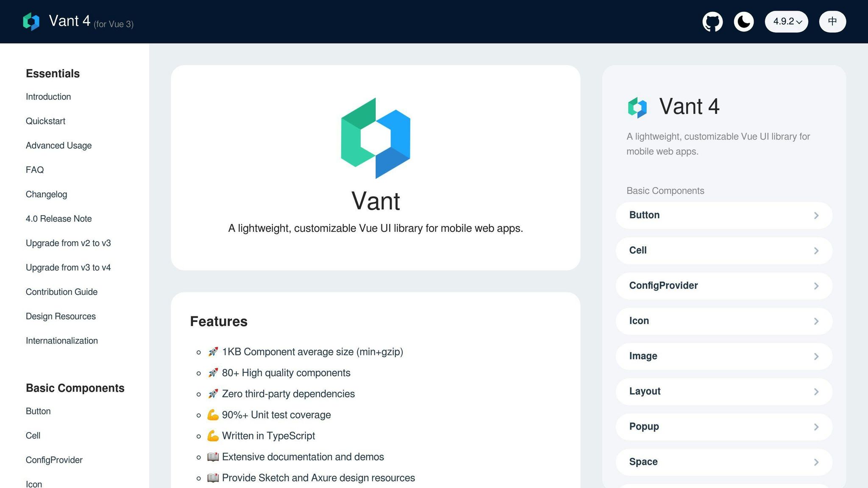
Task: Open Button under sidebar Basic Components
Action: point(38,411)
